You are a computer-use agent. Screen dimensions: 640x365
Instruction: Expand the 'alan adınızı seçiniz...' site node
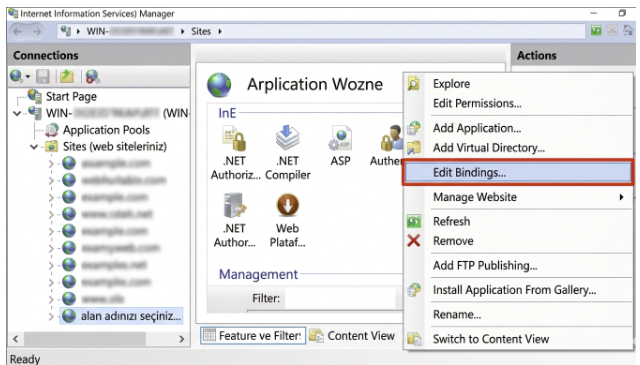coord(51,316)
